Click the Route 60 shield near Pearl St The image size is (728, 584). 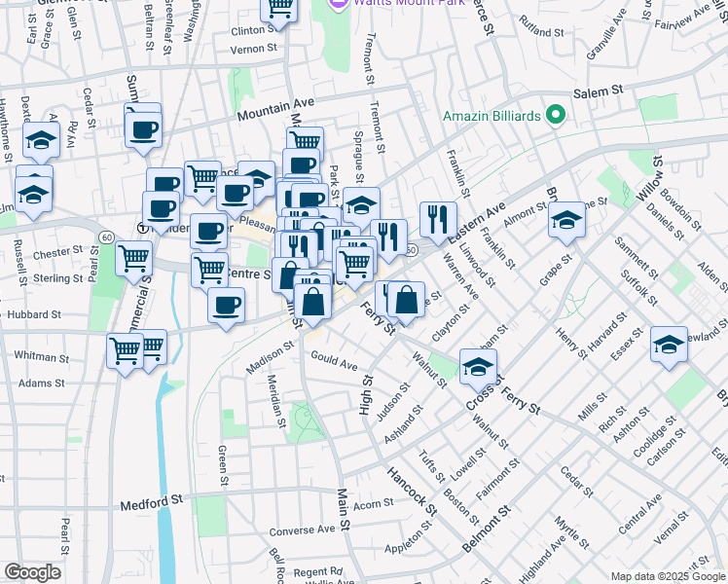[x=107, y=237]
